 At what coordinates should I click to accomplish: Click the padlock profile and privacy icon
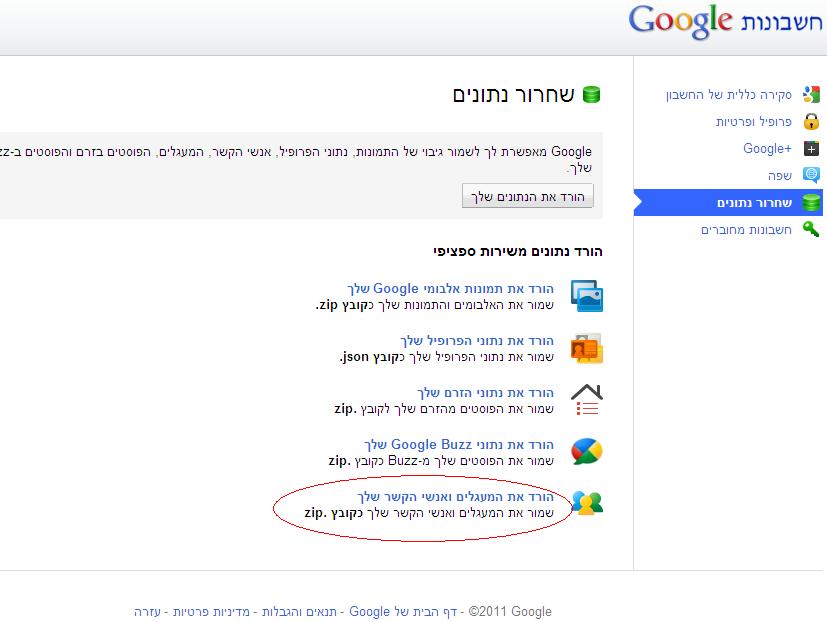811,121
